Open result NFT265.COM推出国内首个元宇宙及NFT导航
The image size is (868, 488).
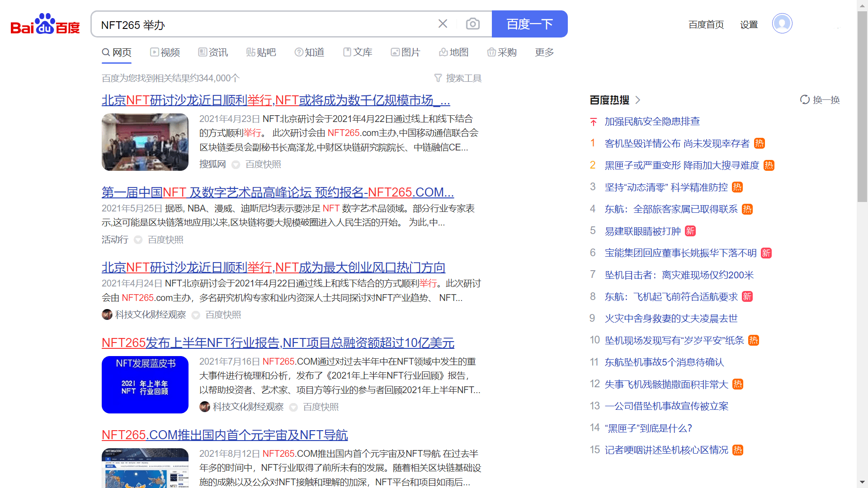[x=225, y=435]
